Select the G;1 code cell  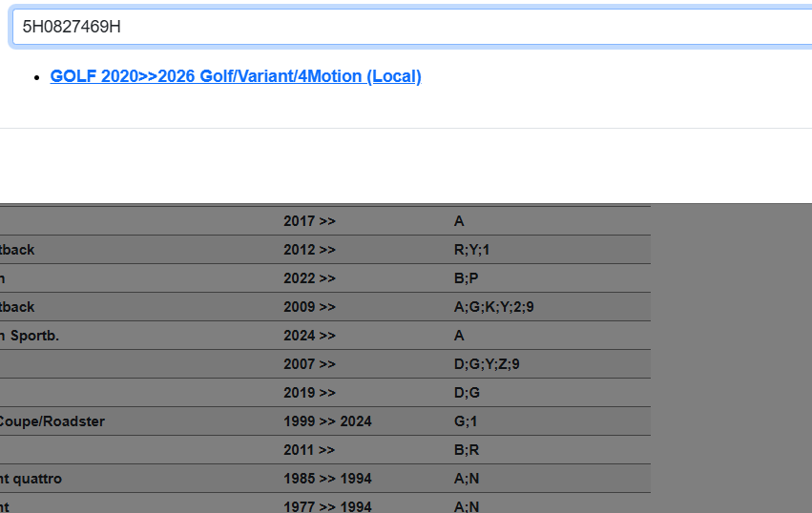click(x=466, y=421)
